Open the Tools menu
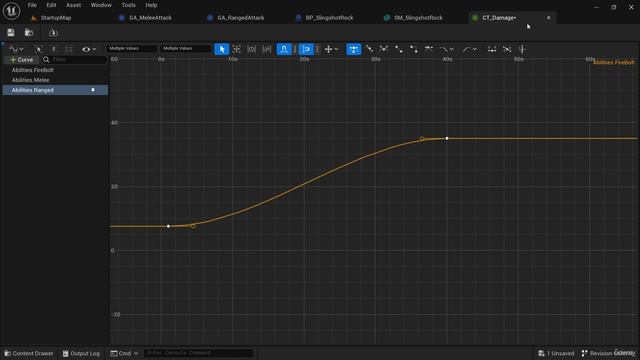The width and height of the screenshot is (640, 360). coord(128,5)
